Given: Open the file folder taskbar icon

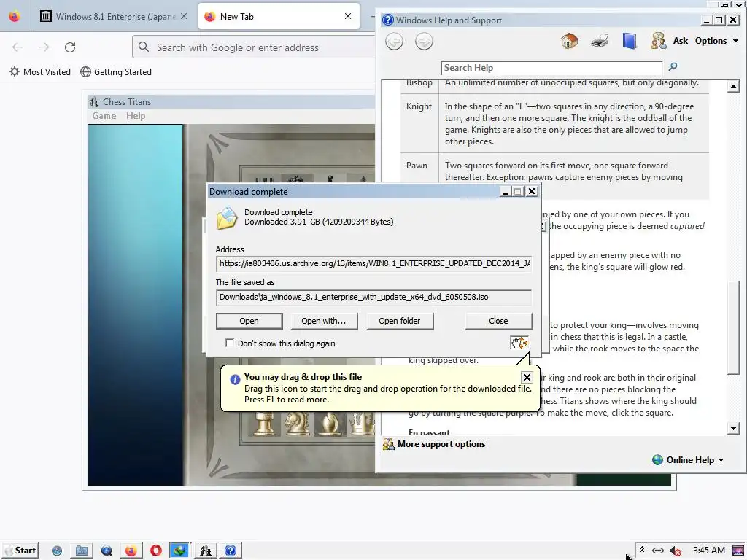Looking at the screenshot, I should tap(82, 551).
